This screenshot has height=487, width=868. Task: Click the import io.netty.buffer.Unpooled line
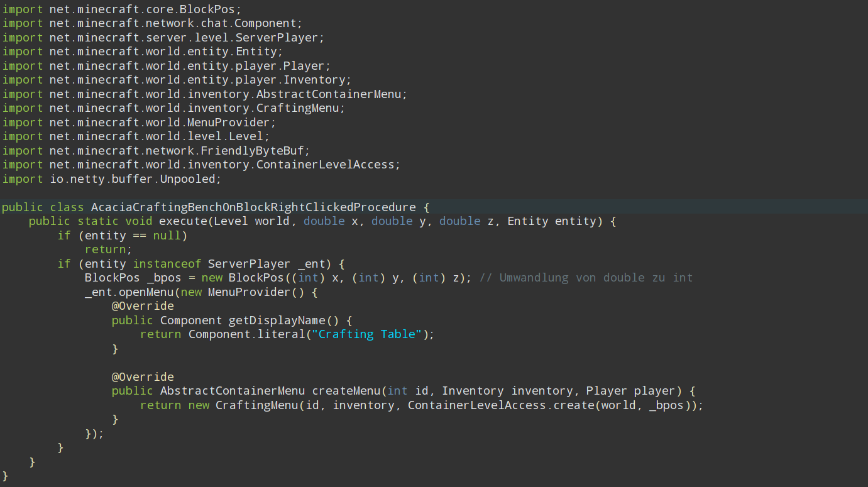point(112,179)
